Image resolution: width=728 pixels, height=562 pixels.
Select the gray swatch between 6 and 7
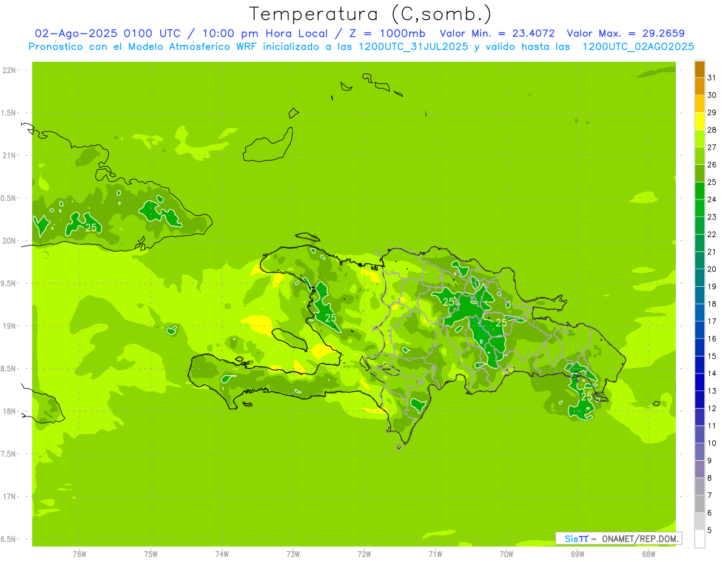tap(699, 504)
